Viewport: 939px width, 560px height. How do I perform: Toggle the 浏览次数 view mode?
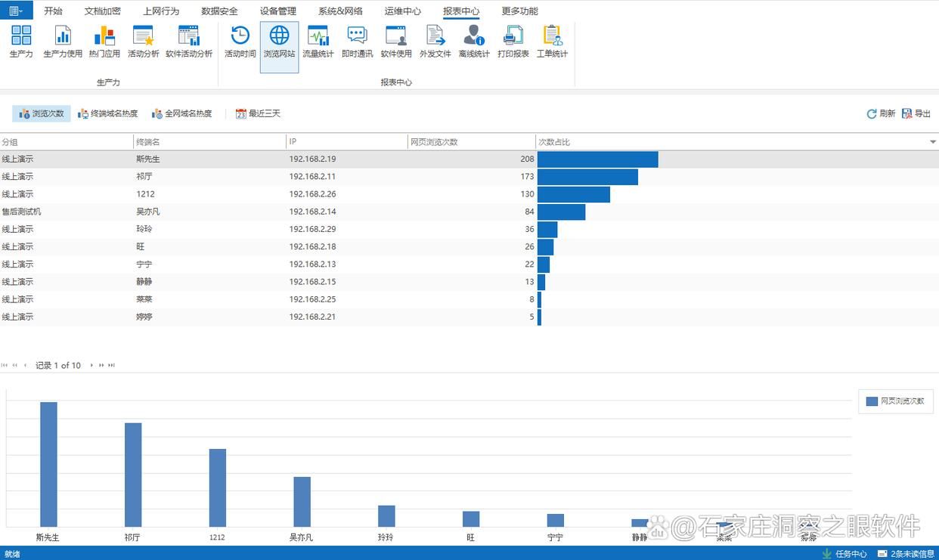click(x=42, y=113)
